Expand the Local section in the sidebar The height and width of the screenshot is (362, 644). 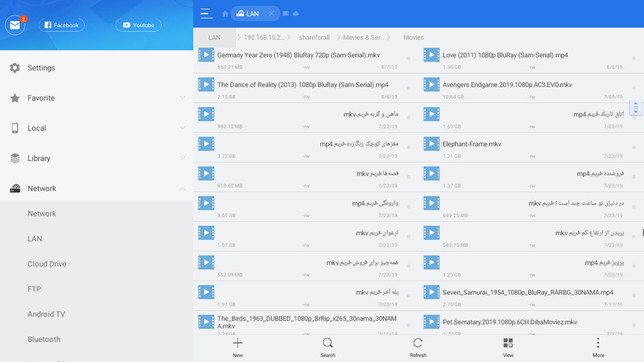click(x=183, y=128)
